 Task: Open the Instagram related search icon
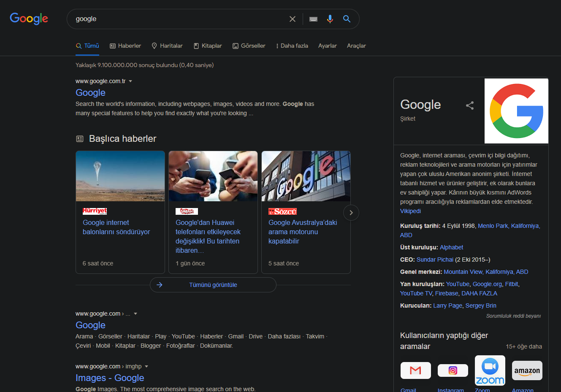click(x=453, y=370)
